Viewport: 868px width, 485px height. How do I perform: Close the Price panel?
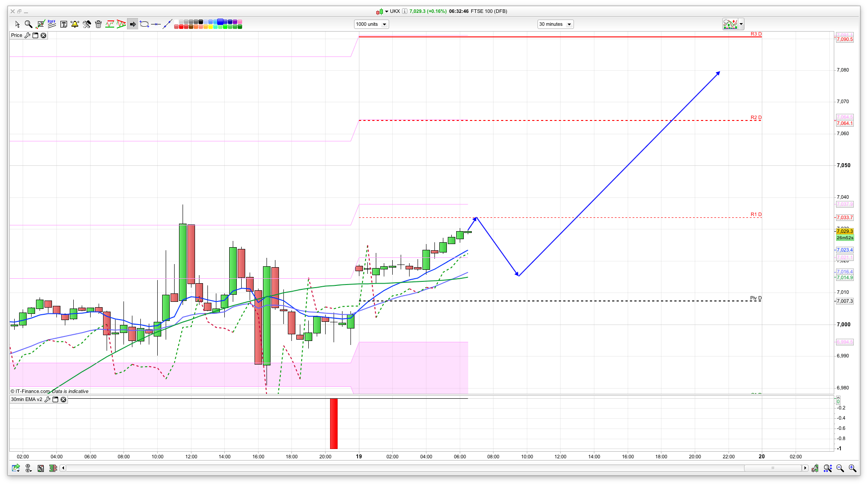coord(44,36)
